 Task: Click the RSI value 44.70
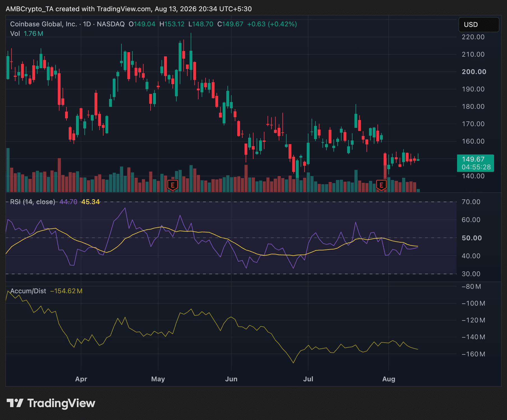pyautogui.click(x=68, y=202)
